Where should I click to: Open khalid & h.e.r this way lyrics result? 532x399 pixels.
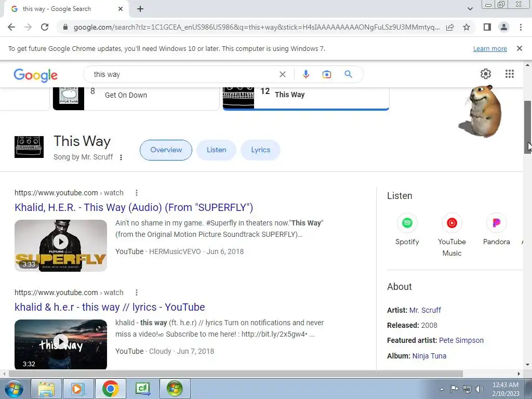coord(110,307)
